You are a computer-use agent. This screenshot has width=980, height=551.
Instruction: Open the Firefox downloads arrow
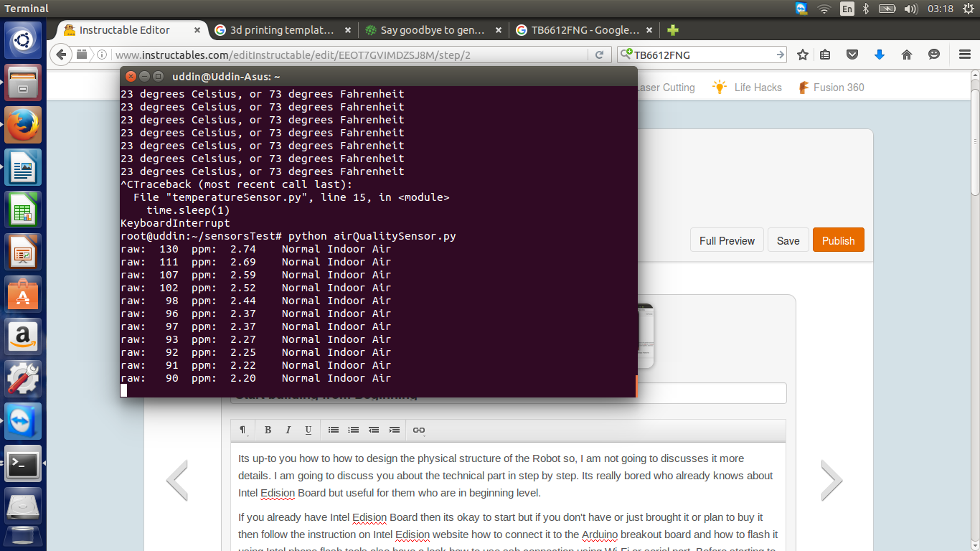880,55
